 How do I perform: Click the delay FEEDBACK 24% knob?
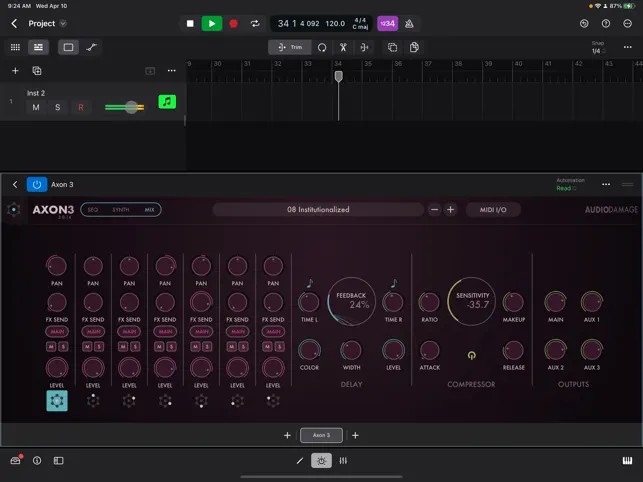point(351,302)
